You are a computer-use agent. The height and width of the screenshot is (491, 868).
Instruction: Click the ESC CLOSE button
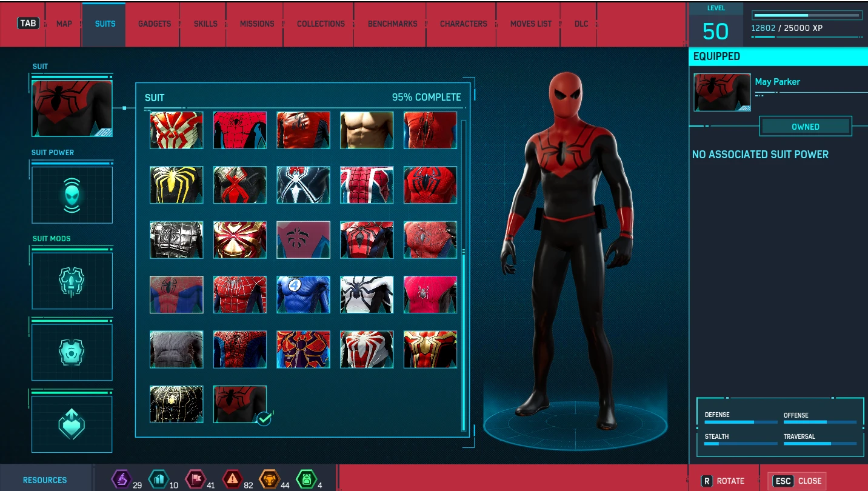click(797, 481)
